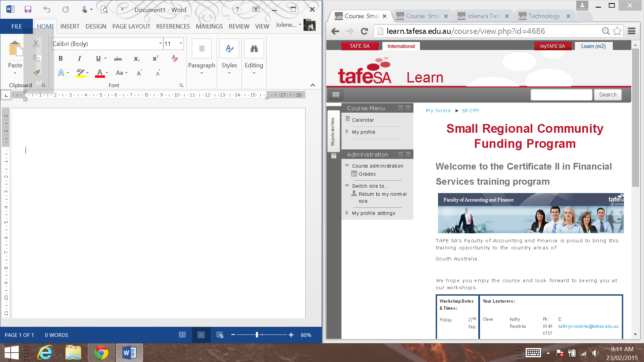Toggle Subscript formatting
644x362 pixels.
[x=137, y=59]
